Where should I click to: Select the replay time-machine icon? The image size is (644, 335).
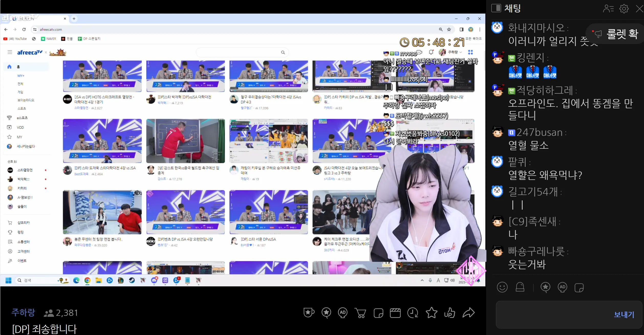click(413, 313)
